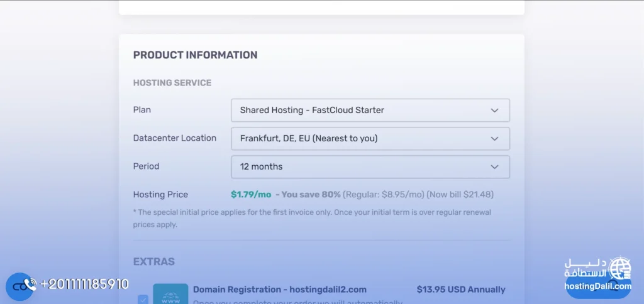The height and width of the screenshot is (304, 644).
Task: Click the Datacenter Location chevron arrow
Action: tap(494, 139)
